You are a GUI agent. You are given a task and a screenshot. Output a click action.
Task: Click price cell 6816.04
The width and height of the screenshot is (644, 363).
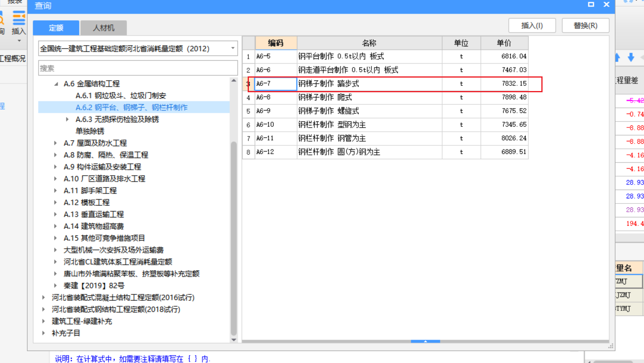click(504, 56)
